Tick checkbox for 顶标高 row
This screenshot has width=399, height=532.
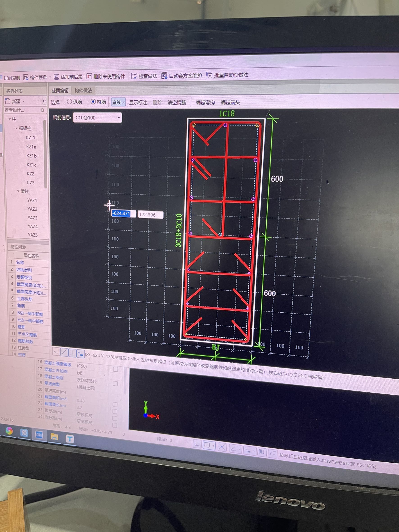point(115,418)
